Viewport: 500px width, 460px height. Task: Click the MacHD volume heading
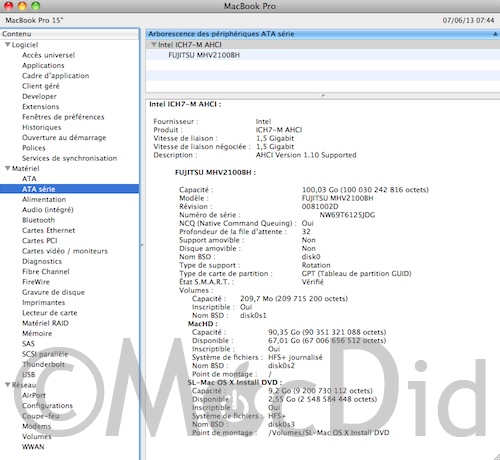pyautogui.click(x=203, y=324)
